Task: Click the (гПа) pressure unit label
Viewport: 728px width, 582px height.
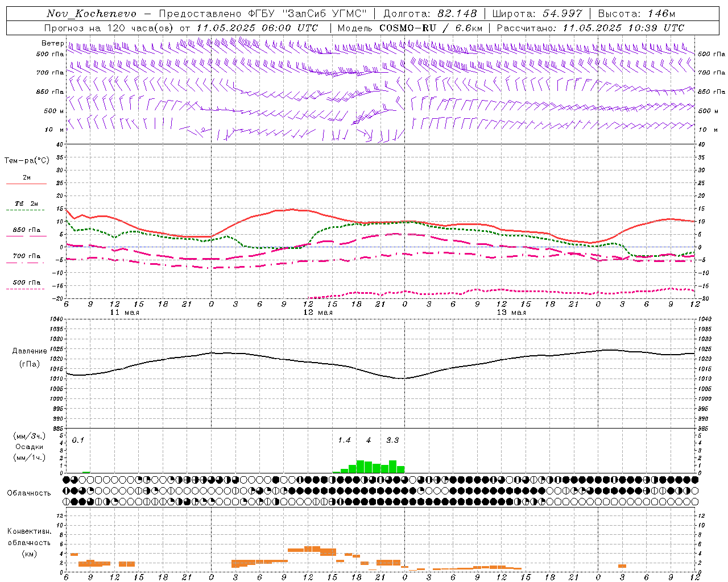Action: tap(30, 364)
